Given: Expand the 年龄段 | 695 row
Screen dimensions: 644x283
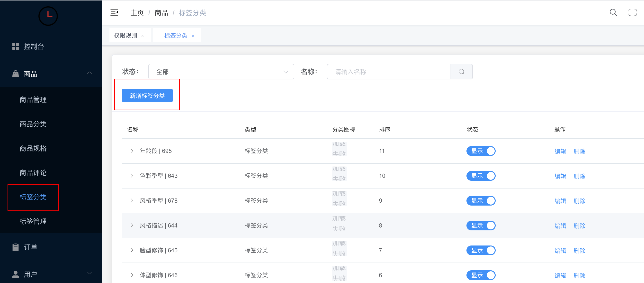Looking at the screenshot, I should (132, 151).
